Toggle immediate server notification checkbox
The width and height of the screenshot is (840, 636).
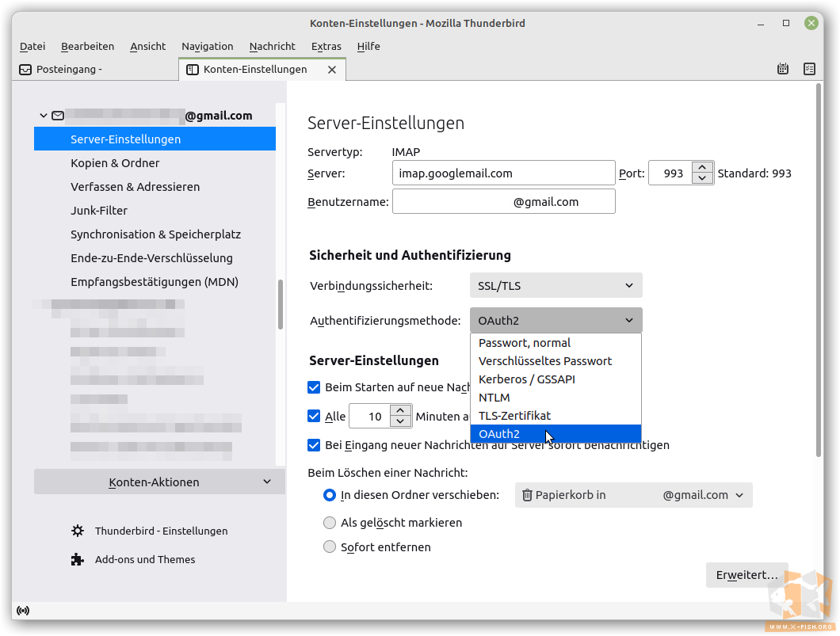[314, 445]
